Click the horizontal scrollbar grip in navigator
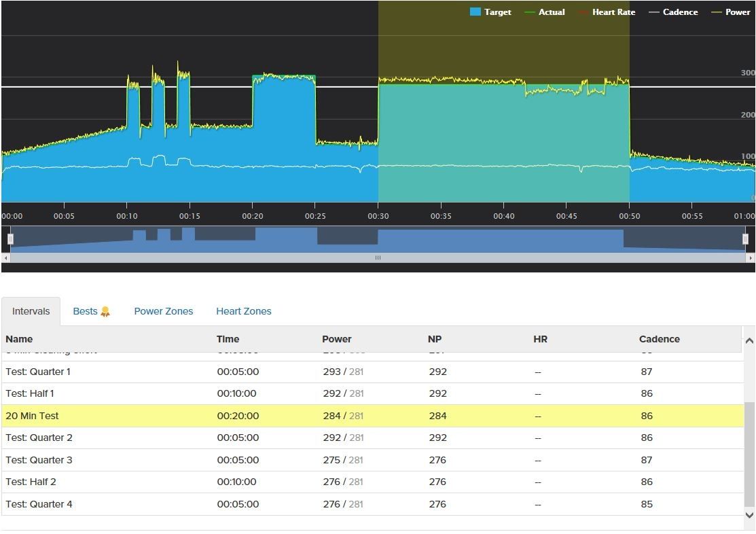This screenshot has width=756, height=534. (x=378, y=258)
